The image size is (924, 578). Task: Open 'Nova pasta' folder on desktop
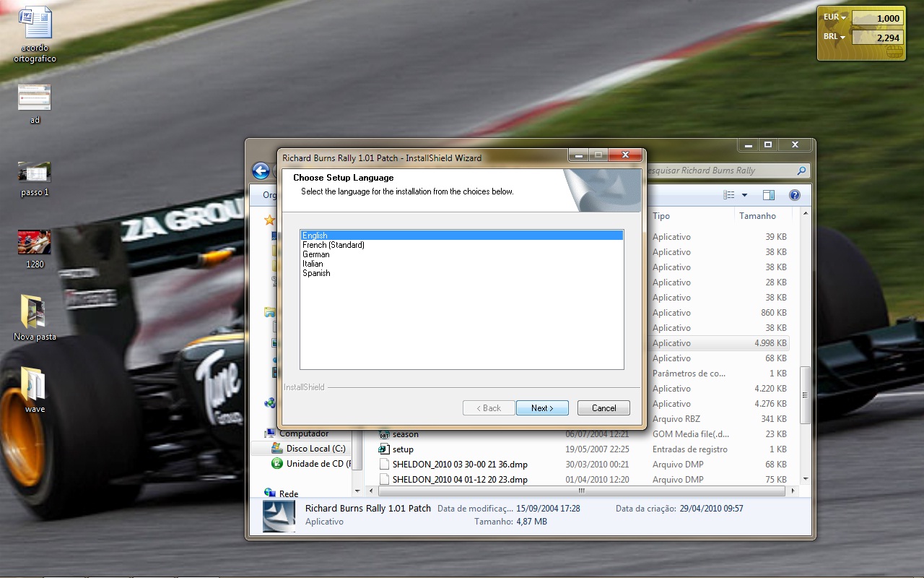[35, 318]
